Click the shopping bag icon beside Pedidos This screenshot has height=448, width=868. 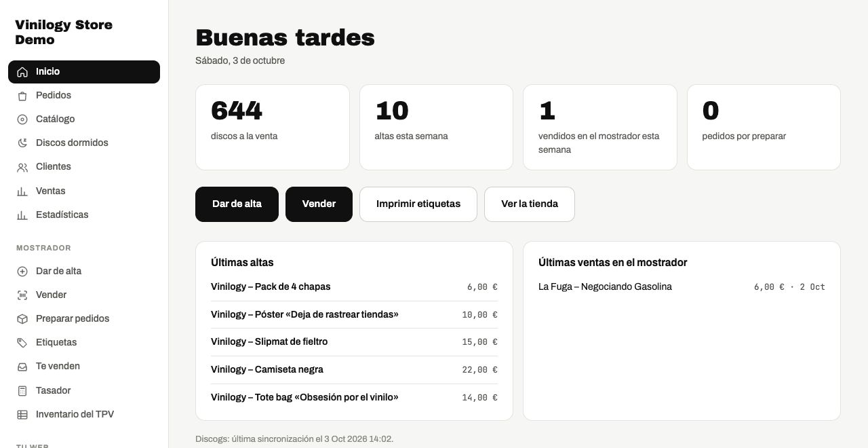coord(22,96)
